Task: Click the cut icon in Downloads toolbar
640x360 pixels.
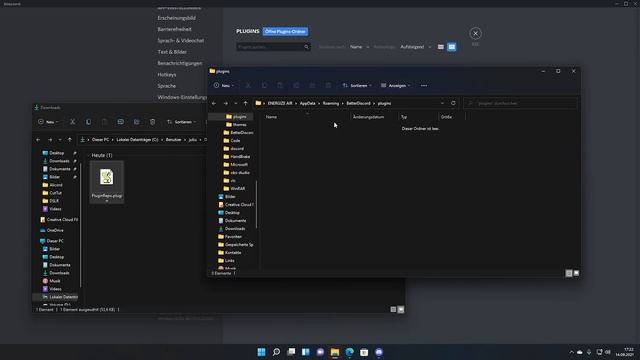Action: click(x=72, y=122)
